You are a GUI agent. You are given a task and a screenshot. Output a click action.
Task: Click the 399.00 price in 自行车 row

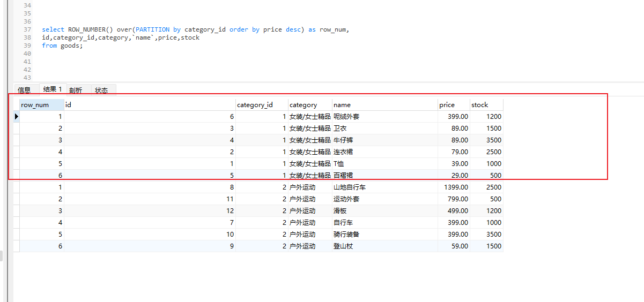point(454,223)
